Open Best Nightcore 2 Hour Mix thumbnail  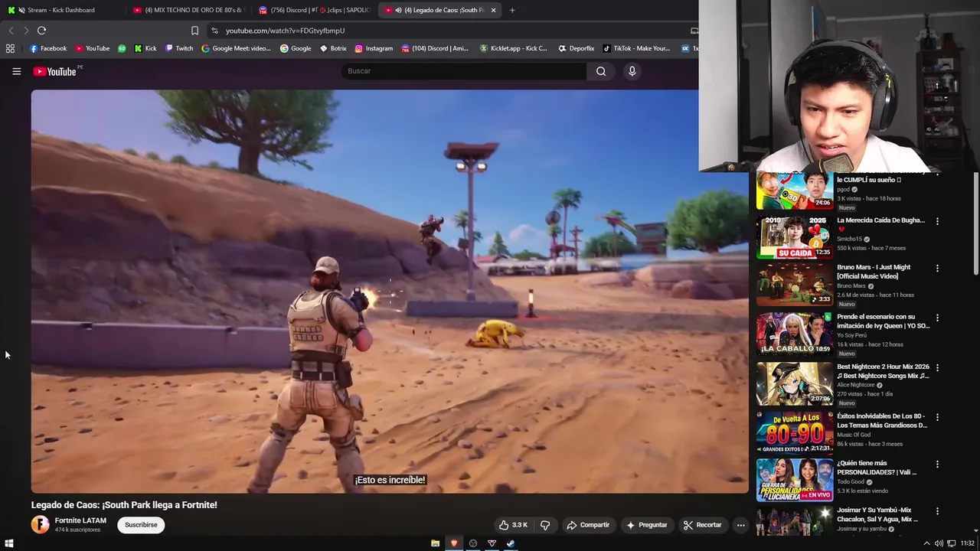795,383
